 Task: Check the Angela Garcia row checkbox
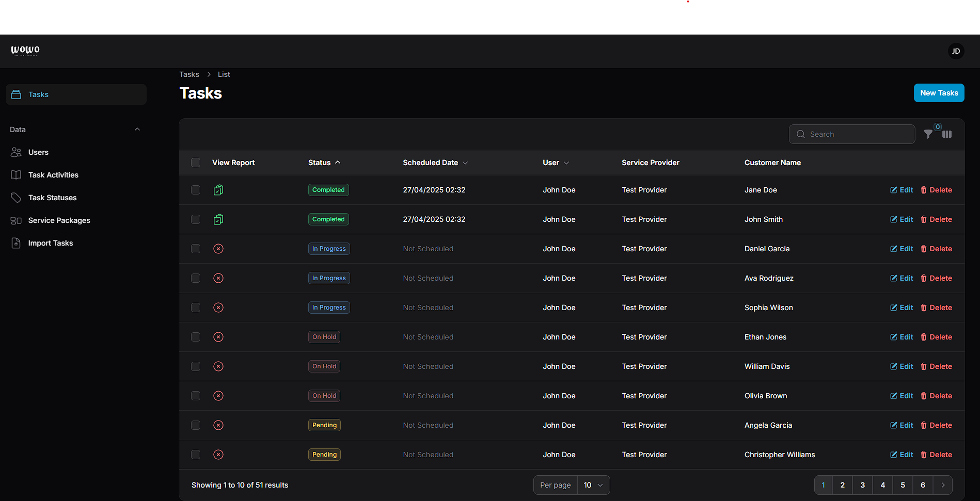(x=196, y=425)
